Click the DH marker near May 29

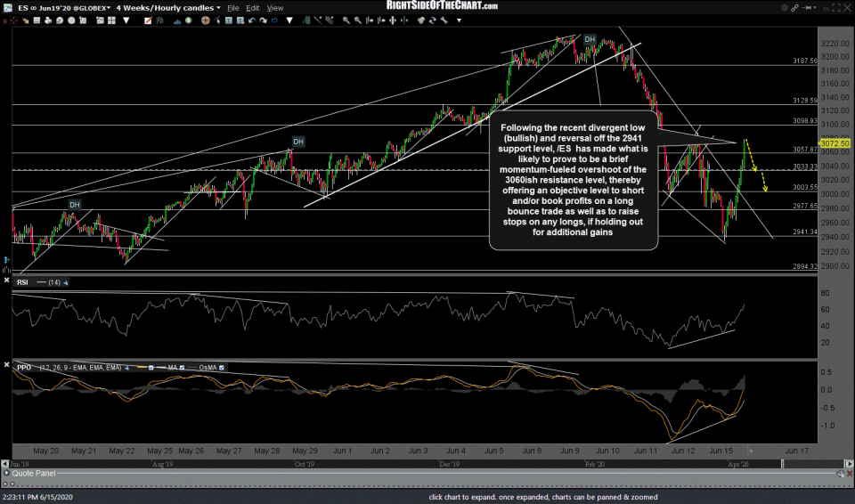click(298, 142)
